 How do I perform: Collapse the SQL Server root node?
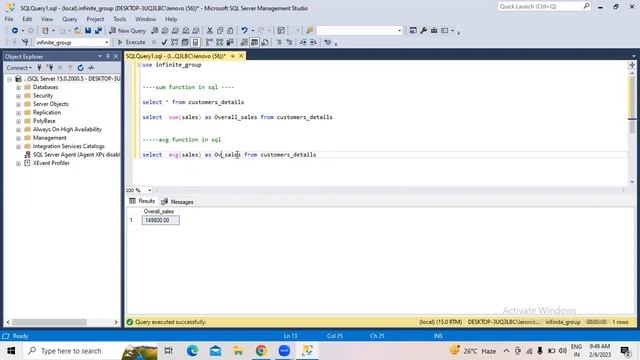click(x=9, y=79)
